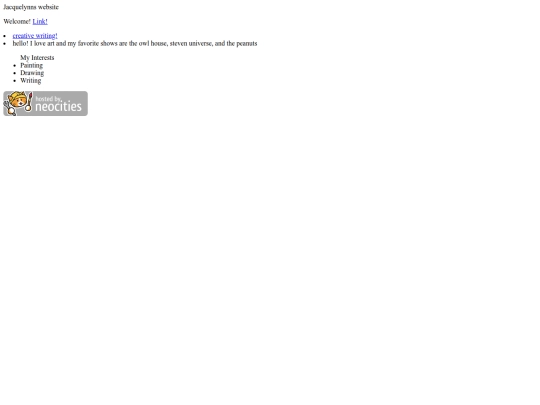
Task: Click the 'hello! I love art' sentence
Action: [135, 43]
